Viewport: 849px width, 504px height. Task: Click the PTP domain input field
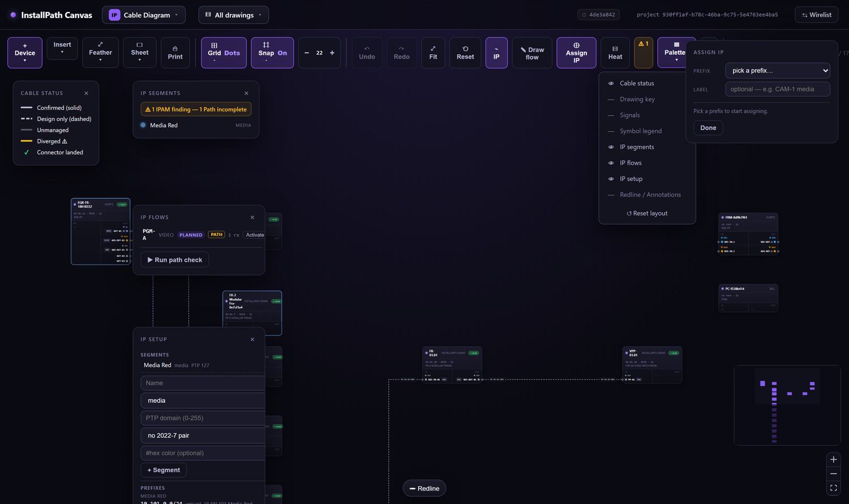click(x=203, y=418)
